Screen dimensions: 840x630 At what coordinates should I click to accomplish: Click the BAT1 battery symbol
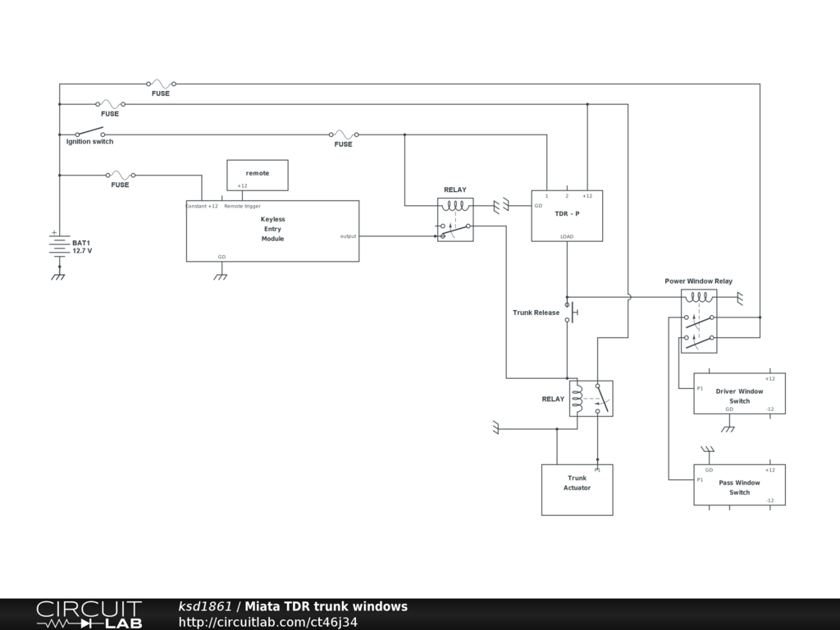(x=59, y=246)
